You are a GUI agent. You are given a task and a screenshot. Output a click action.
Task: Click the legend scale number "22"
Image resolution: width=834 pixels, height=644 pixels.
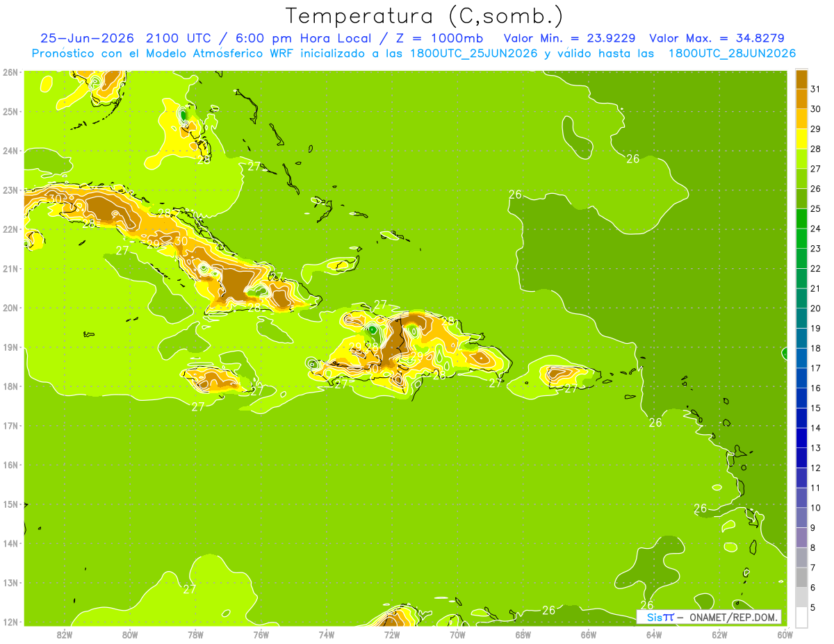[816, 269]
